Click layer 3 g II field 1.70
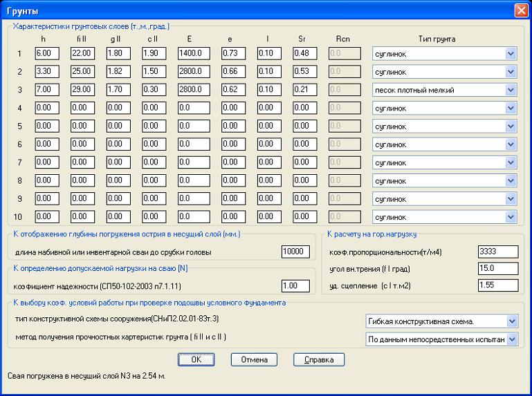This screenshot has width=532, height=396. [x=118, y=90]
